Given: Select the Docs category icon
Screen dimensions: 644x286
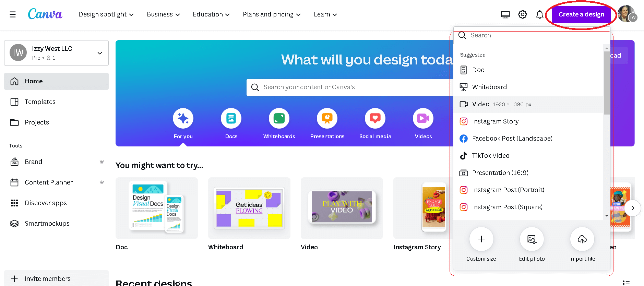Looking at the screenshot, I should click(x=231, y=119).
